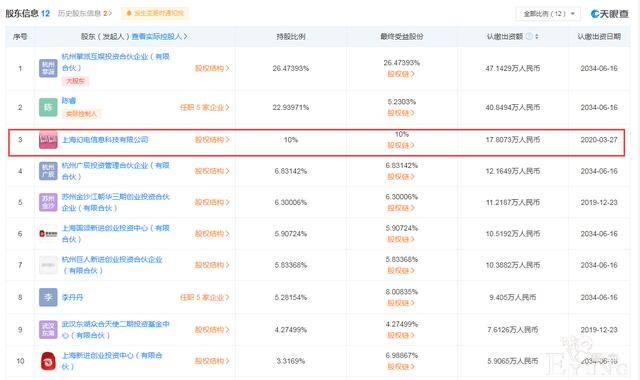
Task: Open 陈睿 shareholder profile link
Action: [69, 100]
